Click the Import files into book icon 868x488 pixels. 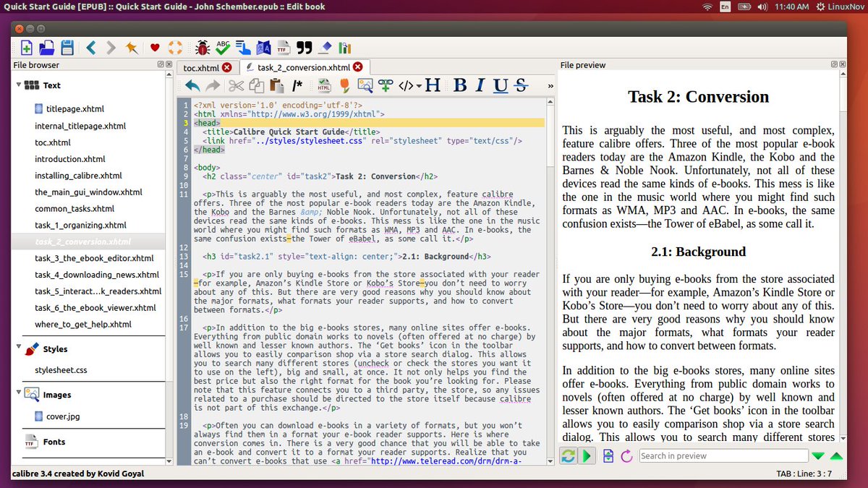(47, 48)
